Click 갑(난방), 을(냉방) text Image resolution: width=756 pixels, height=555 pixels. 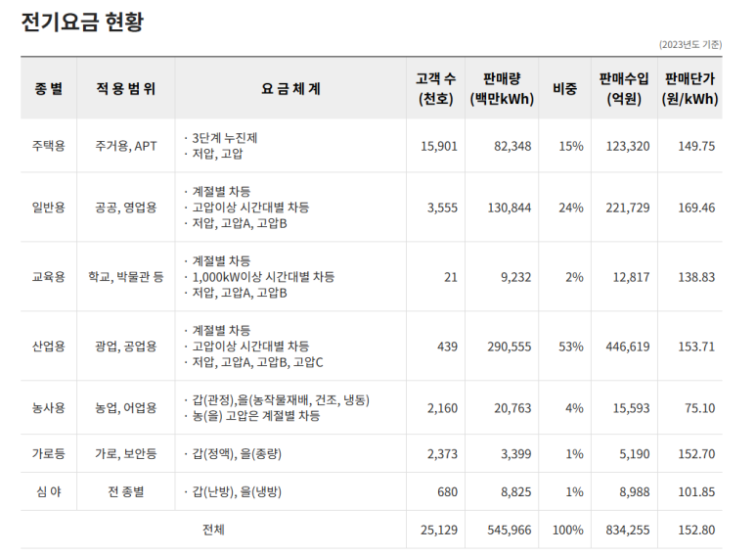pyautogui.click(x=237, y=491)
